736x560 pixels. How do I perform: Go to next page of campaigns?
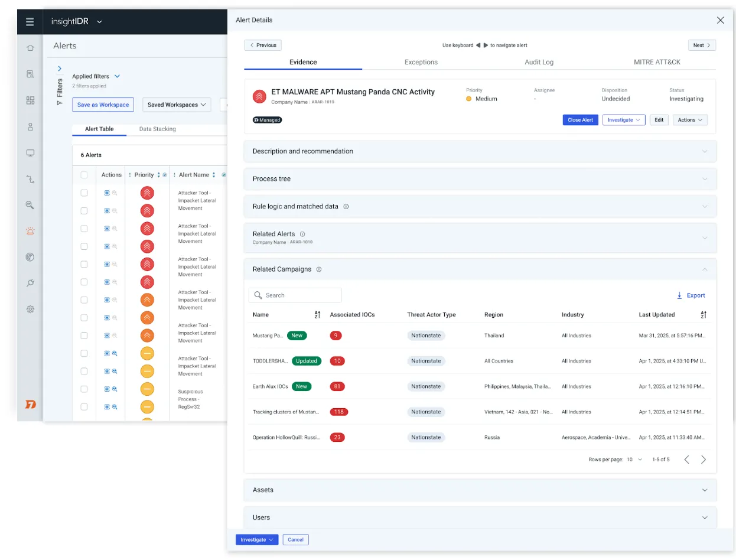703,460
